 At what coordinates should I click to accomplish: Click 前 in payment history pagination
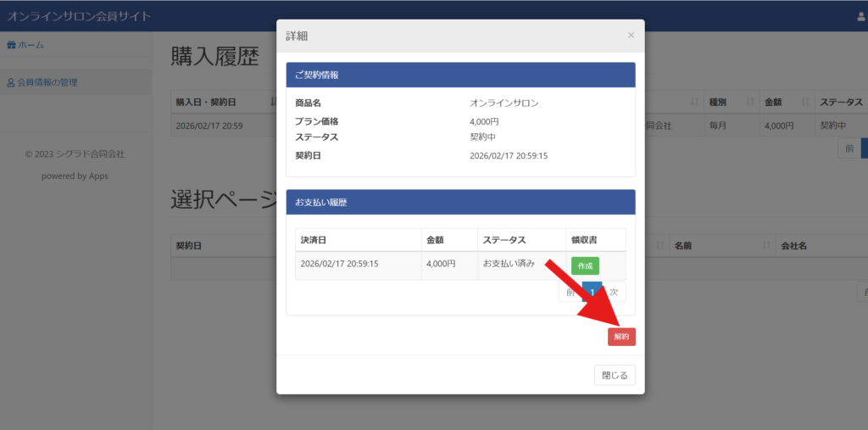point(570,292)
